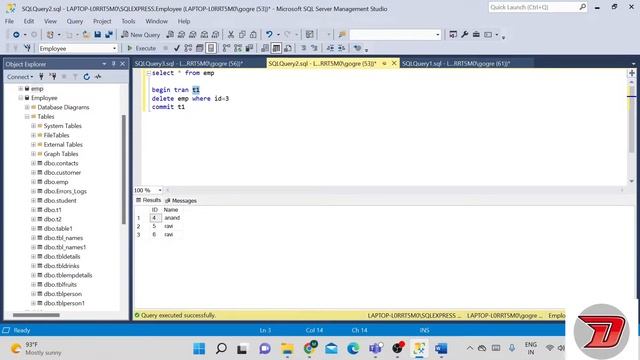The image size is (640, 360).
Task: Expand the System Tables folder
Action: click(33, 126)
